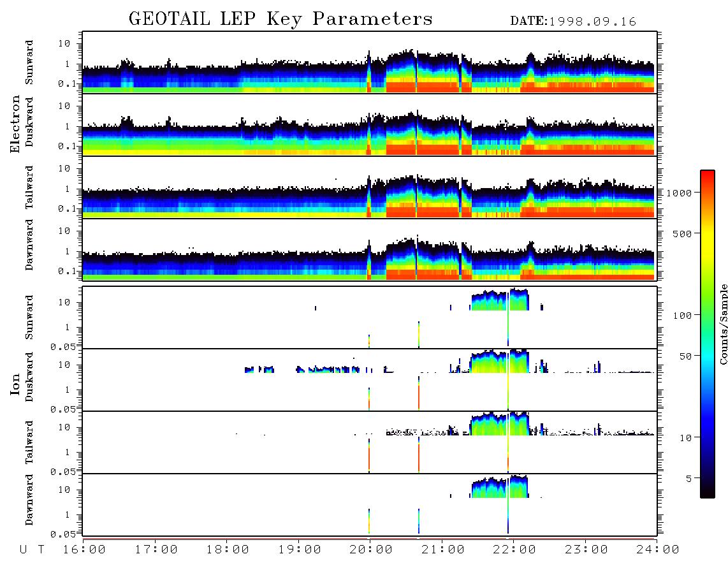Viewport: 728px width, 561px height.
Task: Select the Ion "Sunward" panel label
Action: click(29, 317)
